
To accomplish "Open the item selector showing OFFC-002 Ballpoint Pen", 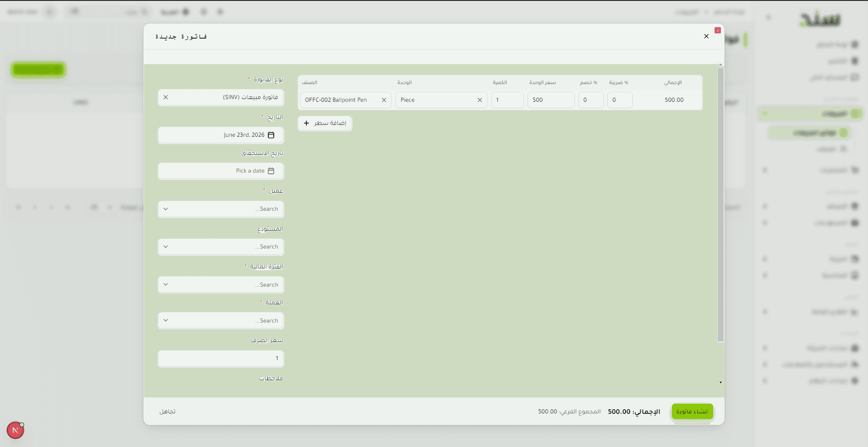I will pos(345,100).
